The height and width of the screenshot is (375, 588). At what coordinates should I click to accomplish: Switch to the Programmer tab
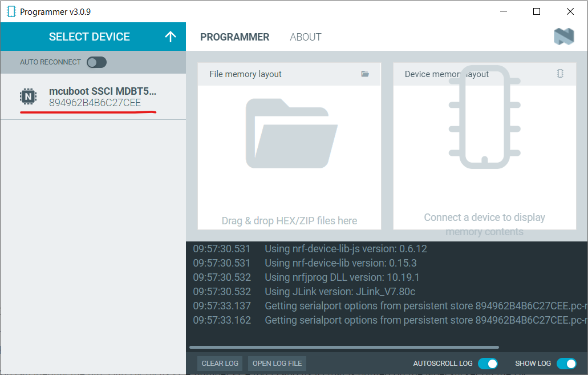tap(234, 37)
